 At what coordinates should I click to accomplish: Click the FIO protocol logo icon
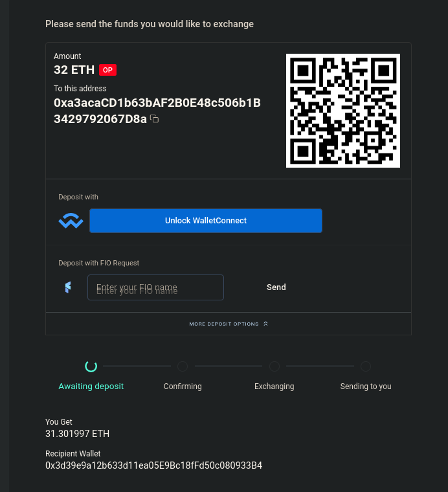[68, 287]
